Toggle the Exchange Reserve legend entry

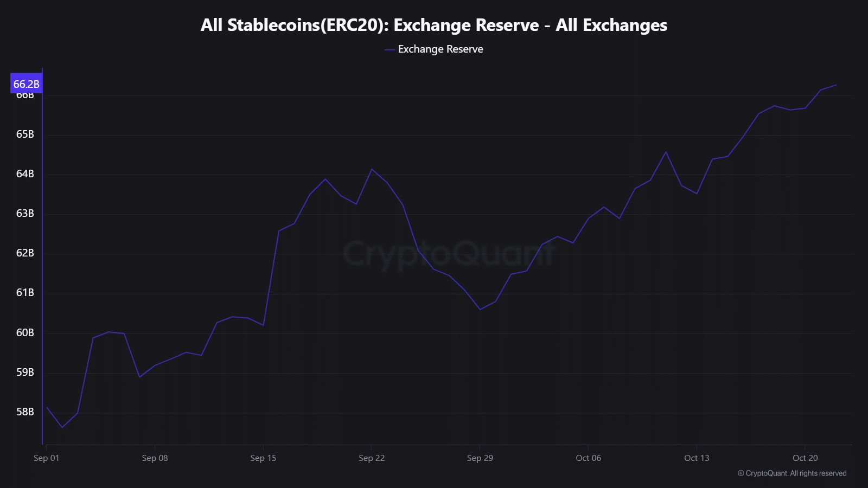440,49
